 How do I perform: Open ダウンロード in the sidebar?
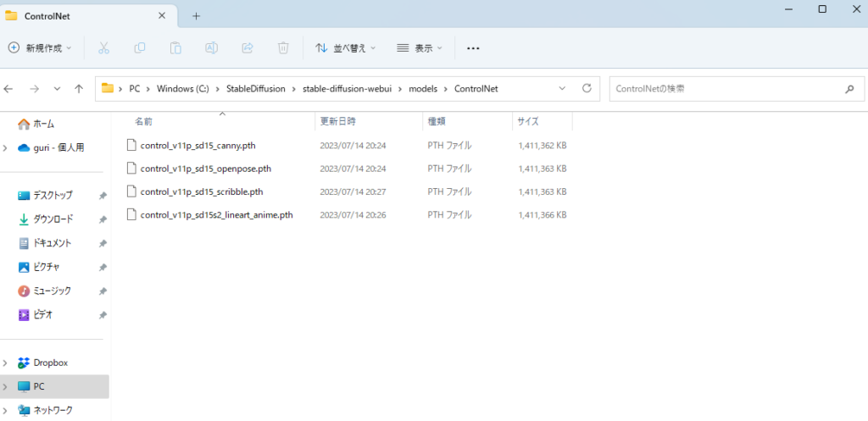coord(53,219)
